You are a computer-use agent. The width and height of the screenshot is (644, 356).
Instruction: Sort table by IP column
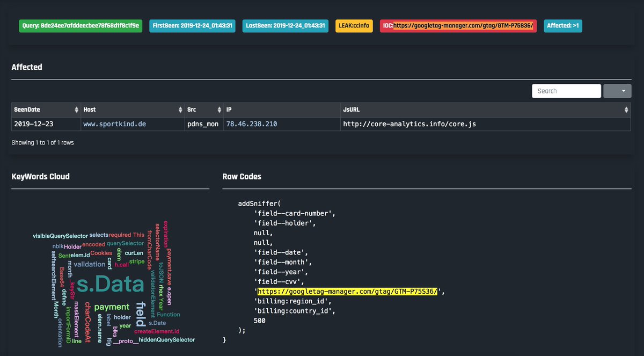click(x=281, y=110)
